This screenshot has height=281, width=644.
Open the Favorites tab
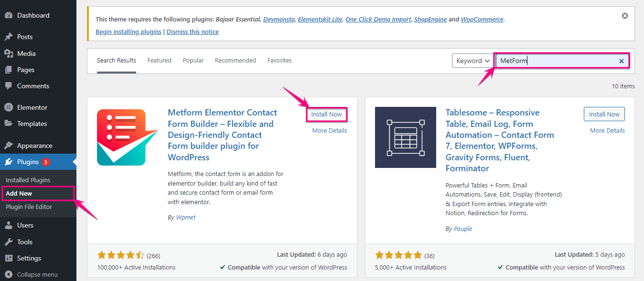[279, 60]
